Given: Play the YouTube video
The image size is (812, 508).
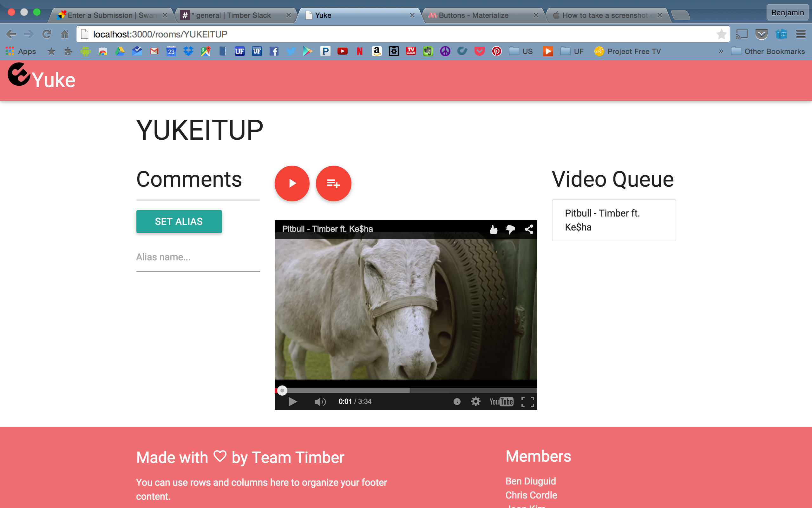Looking at the screenshot, I should pyautogui.click(x=292, y=402).
